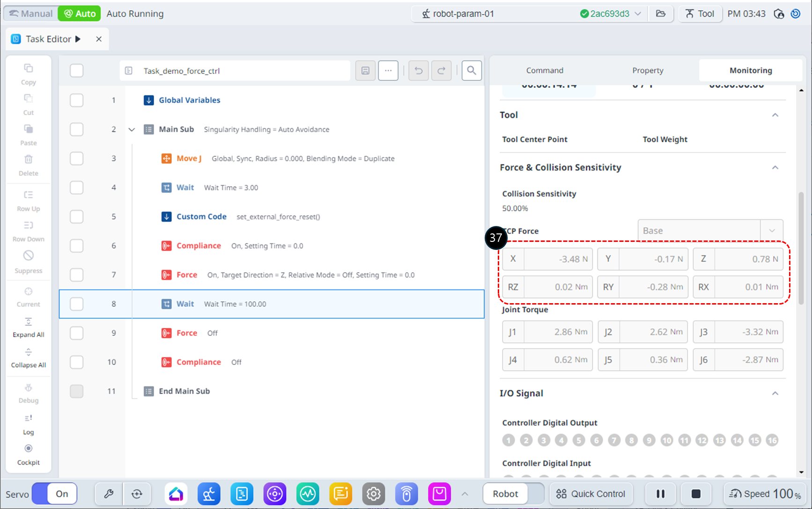
Task: Switch to the Command tab
Action: coord(545,70)
